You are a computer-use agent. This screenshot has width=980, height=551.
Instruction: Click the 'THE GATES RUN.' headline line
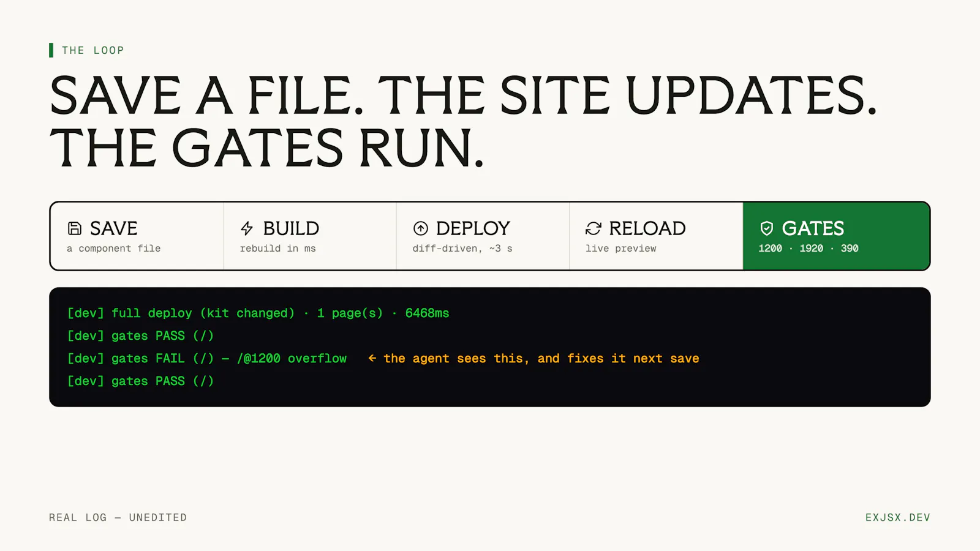tap(267, 148)
